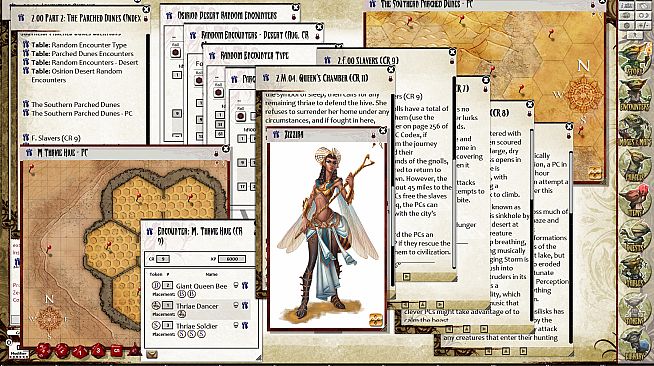The width and height of the screenshot is (654, 366).
Task: Toggle lock on Queen's Chamber window
Action: tap(390, 78)
